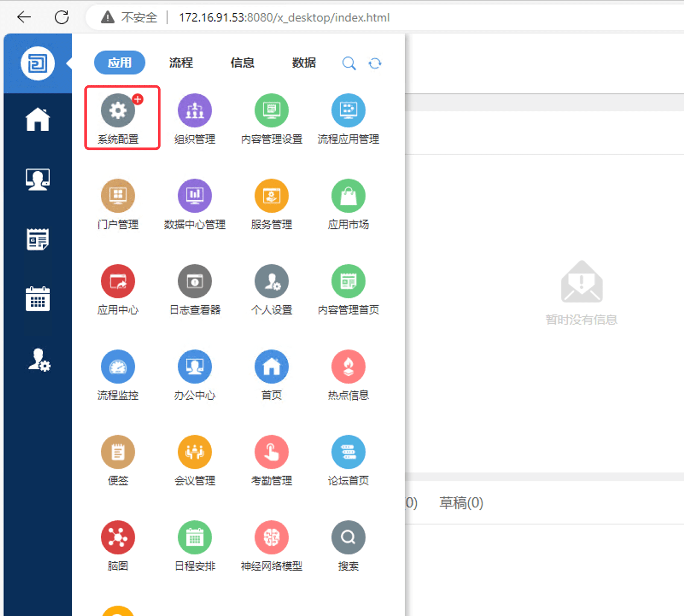Click the browser address bar URL

[284, 18]
